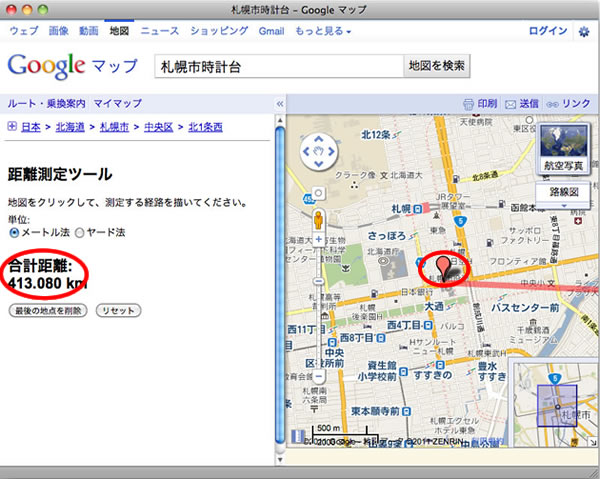Click the 印刷 text link
Viewport: 600px width, 479px height.
(487, 104)
